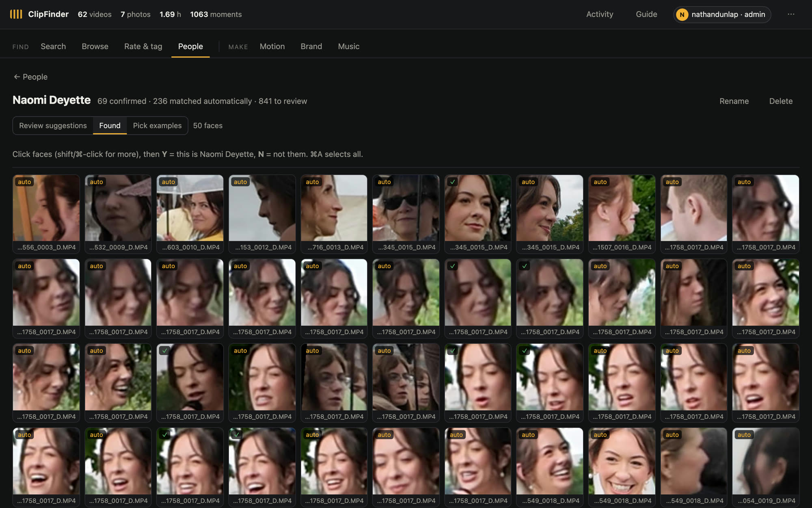This screenshot has width=812, height=508.
Task: Select the People tab
Action: click(190, 46)
